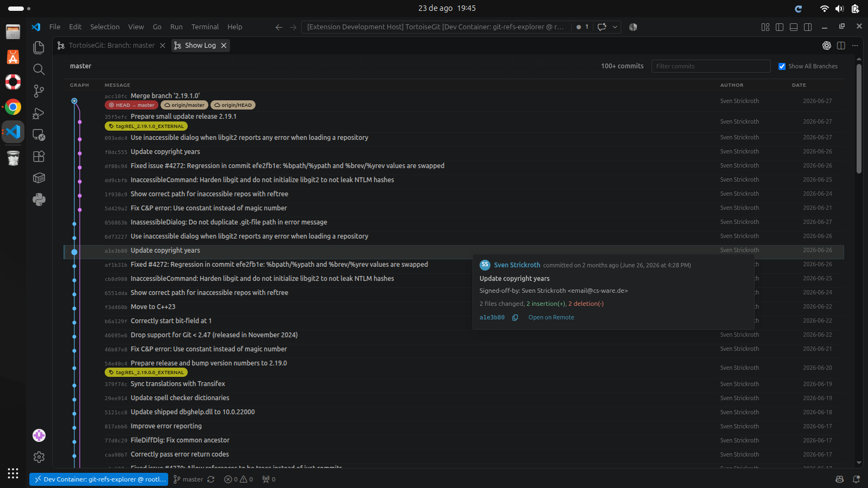Open the chat icon in title bar
Viewport: 868px width, 488px height.
[602, 27]
